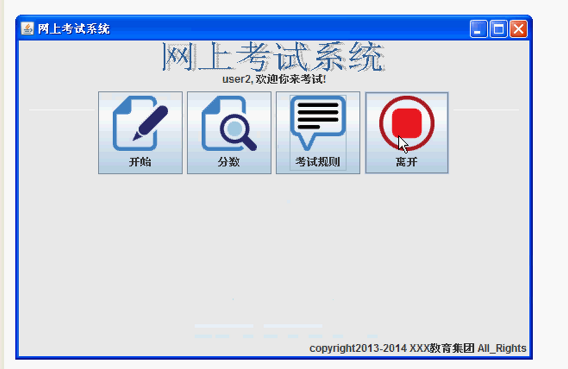Click the large 网上考试系统 heading

(x=273, y=56)
